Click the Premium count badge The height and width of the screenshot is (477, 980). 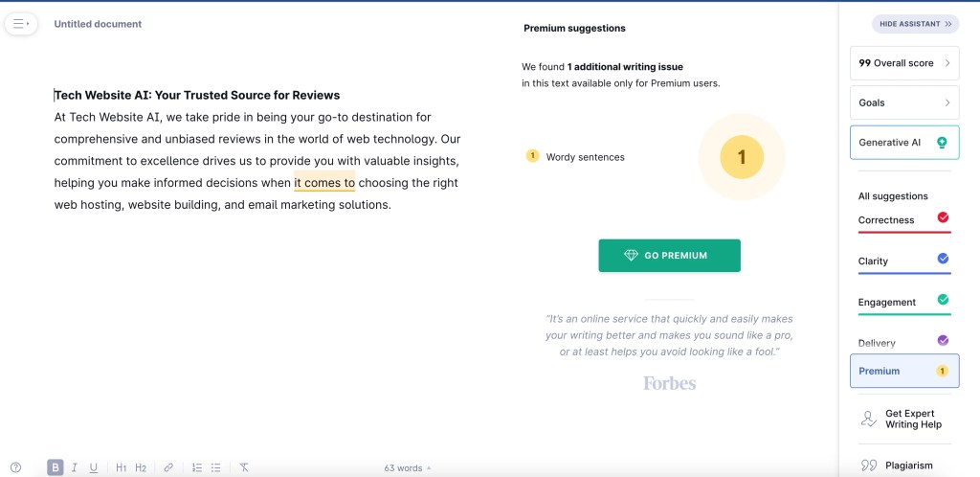click(942, 371)
